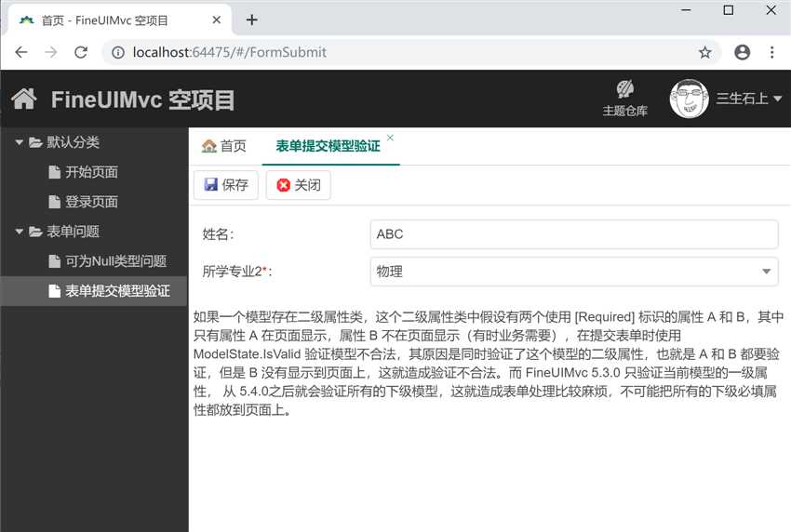Image resolution: width=791 pixels, height=532 pixels.
Task: Open a new browser tab
Action: click(252, 20)
